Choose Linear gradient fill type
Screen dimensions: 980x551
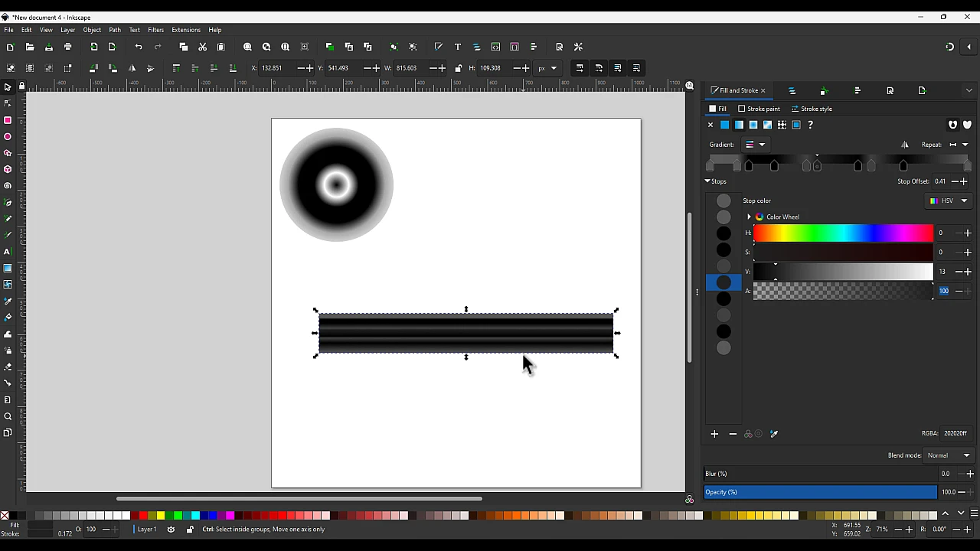739,125
